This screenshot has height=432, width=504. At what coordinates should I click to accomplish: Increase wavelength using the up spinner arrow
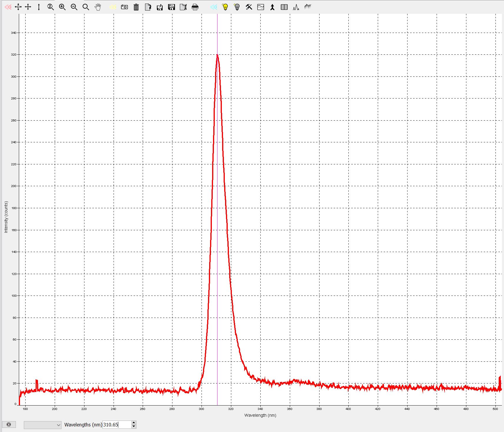pos(134,423)
